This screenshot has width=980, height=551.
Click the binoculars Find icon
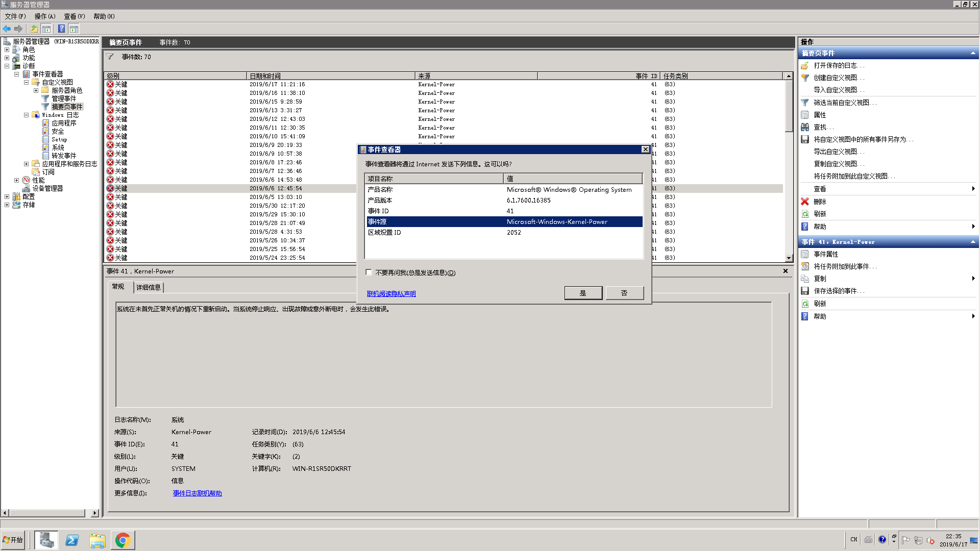[x=805, y=127]
